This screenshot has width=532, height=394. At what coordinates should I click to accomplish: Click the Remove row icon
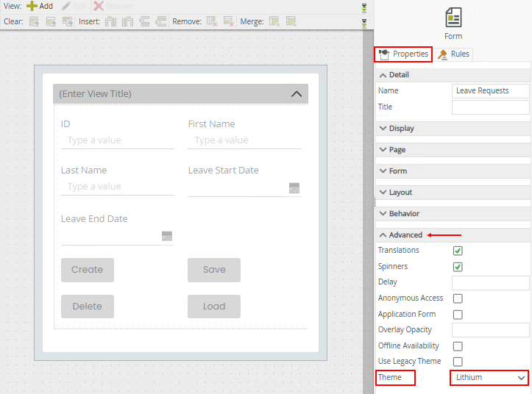pyautogui.click(x=229, y=22)
